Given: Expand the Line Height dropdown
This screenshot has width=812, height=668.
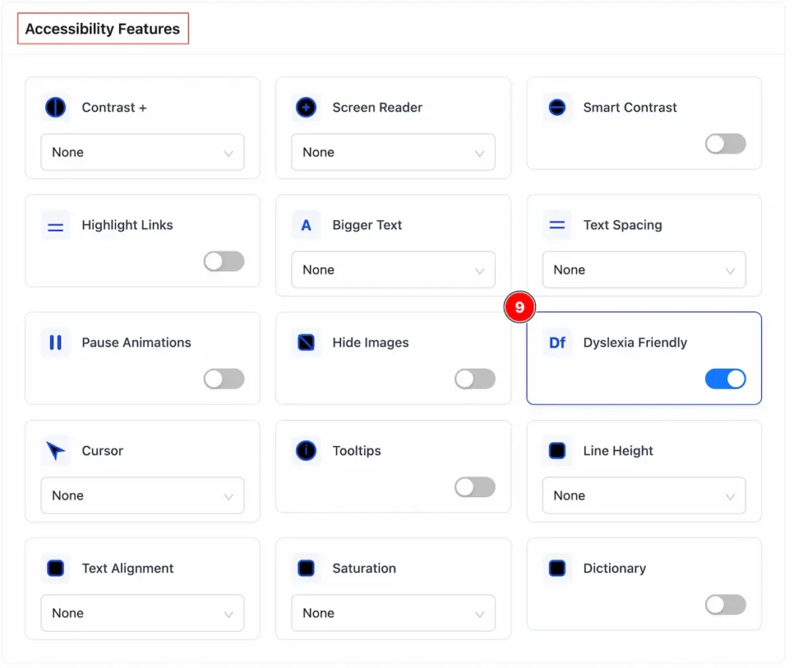Looking at the screenshot, I should pyautogui.click(x=644, y=495).
